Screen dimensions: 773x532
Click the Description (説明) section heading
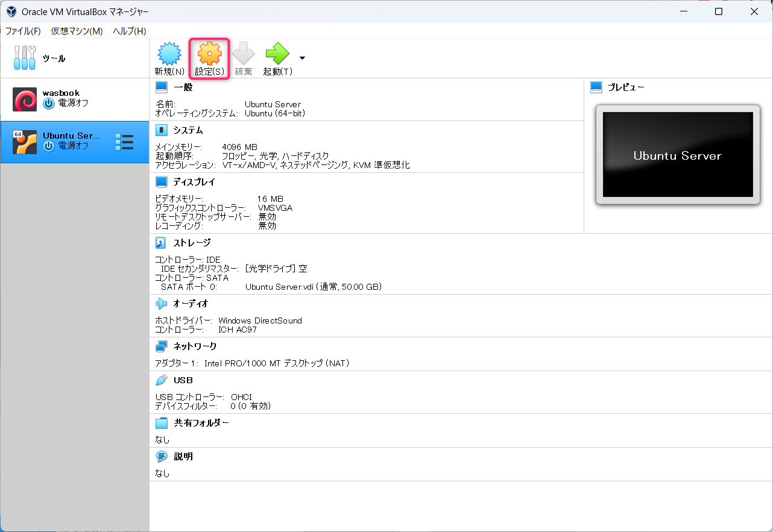point(183,457)
